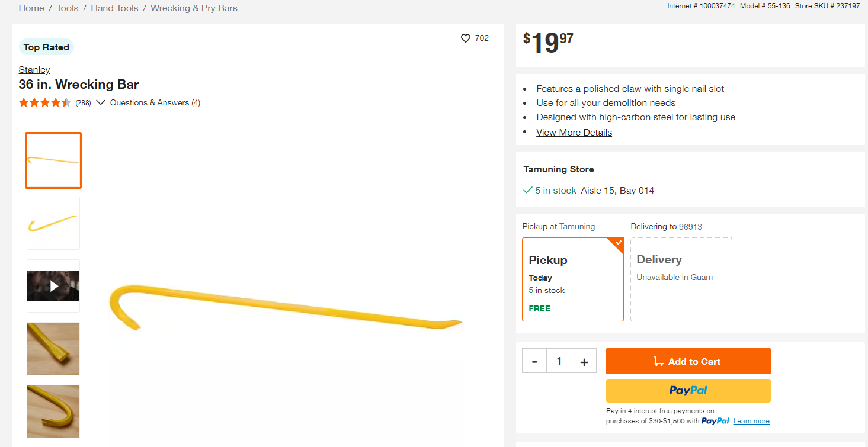The height and width of the screenshot is (447, 868).
Task: Go to Hand Tools breadcrumb
Action: (x=114, y=8)
